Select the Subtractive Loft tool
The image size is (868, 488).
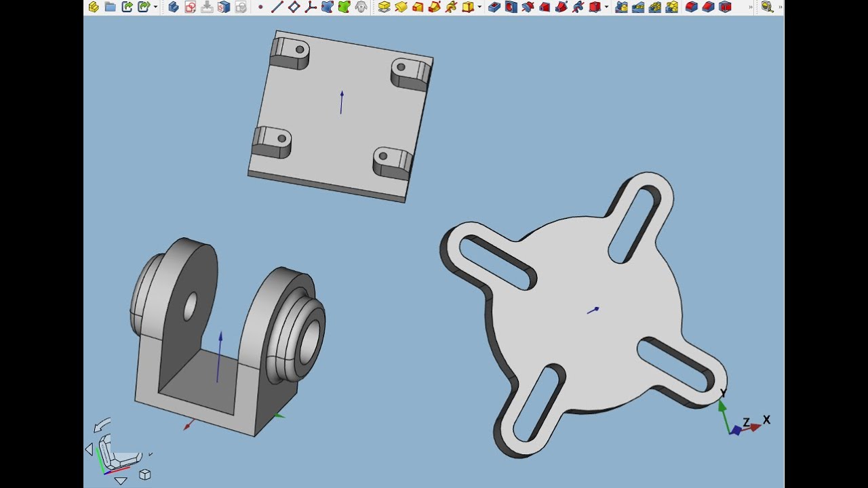(x=545, y=7)
